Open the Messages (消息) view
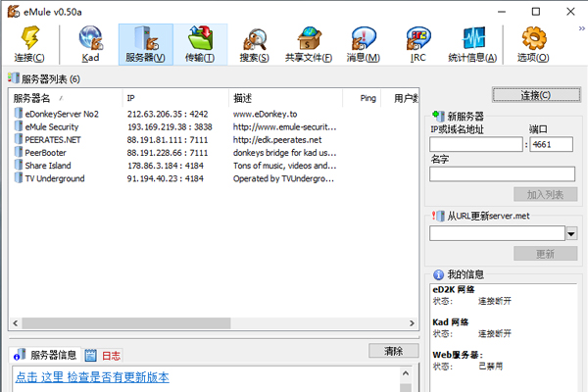The height and width of the screenshot is (392, 588). [363, 44]
